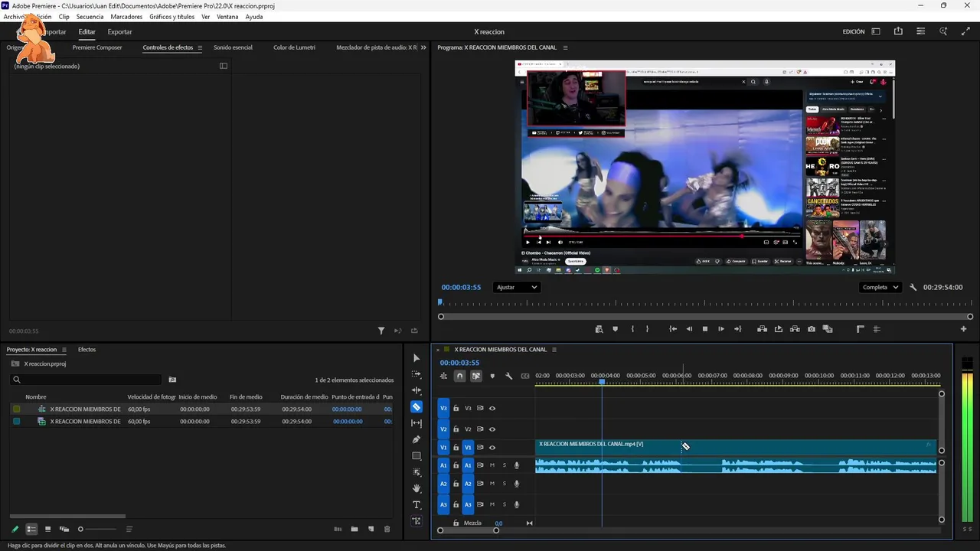Click the New Item icon in Project panel

(x=371, y=529)
